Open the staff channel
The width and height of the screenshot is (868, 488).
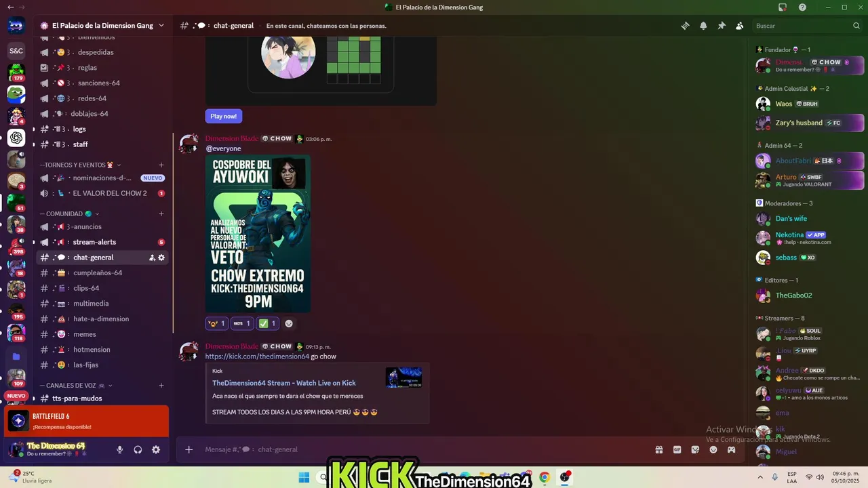[102, 144]
